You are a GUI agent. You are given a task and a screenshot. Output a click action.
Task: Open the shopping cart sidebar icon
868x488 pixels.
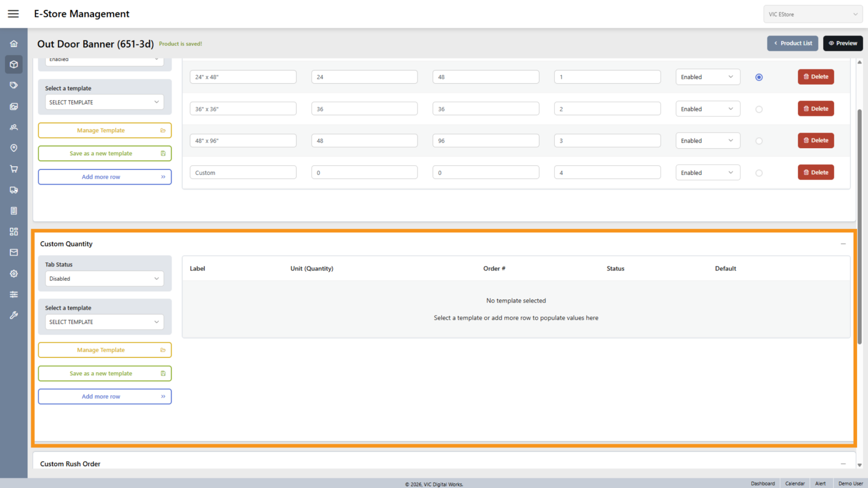click(14, 169)
